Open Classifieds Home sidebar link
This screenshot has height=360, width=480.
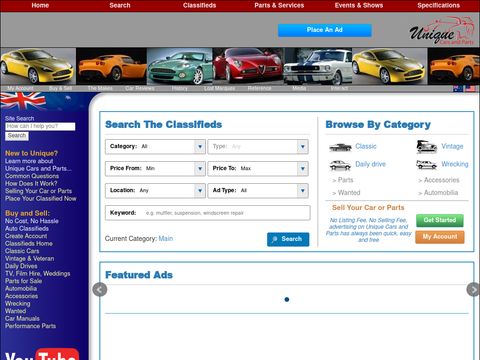point(29,244)
